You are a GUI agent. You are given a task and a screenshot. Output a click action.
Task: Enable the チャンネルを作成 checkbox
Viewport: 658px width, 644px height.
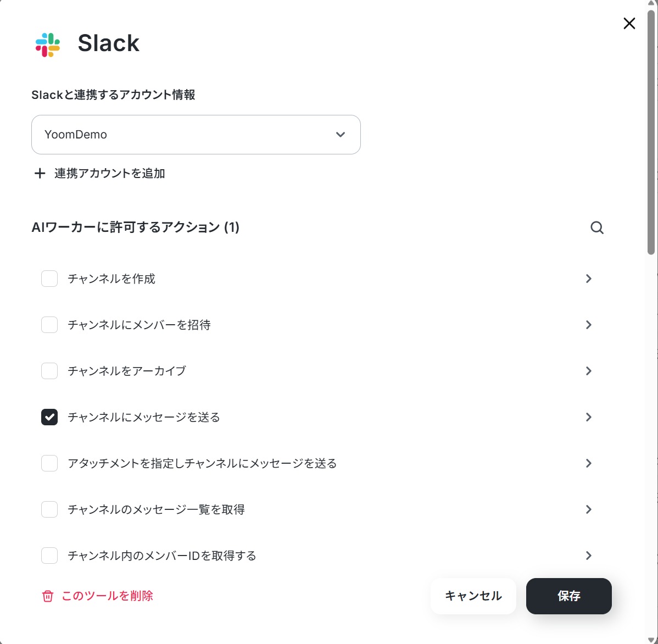(x=49, y=279)
